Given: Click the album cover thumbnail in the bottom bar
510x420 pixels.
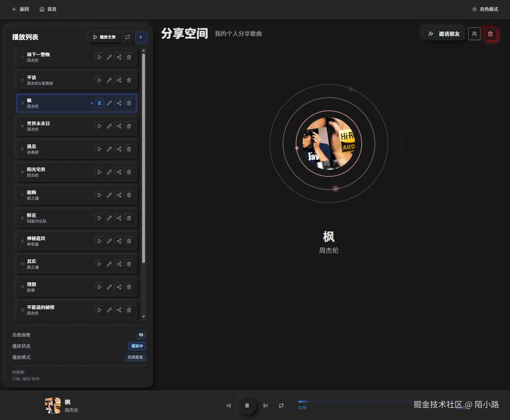Looking at the screenshot, I should coord(52,406).
